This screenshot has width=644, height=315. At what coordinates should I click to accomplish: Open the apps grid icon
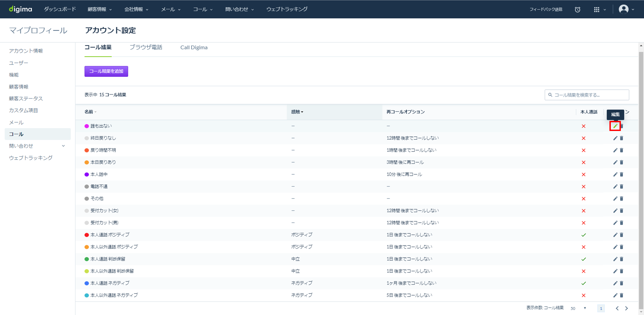(x=596, y=9)
